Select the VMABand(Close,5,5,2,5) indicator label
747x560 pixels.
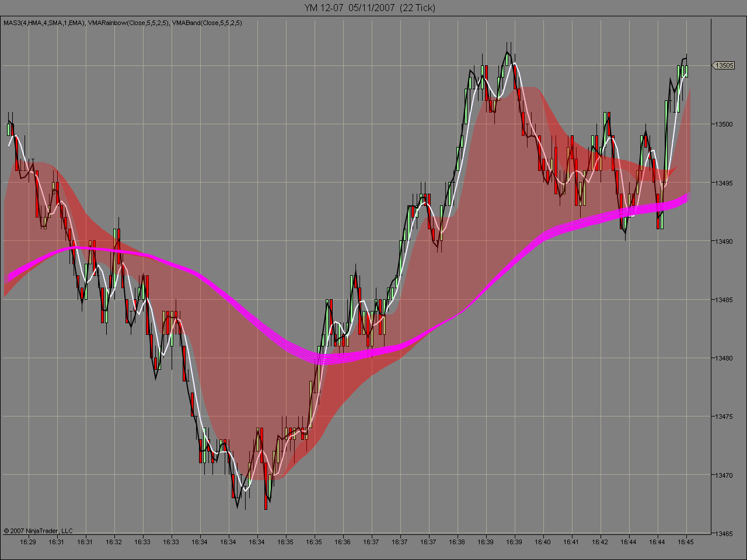click(207, 23)
